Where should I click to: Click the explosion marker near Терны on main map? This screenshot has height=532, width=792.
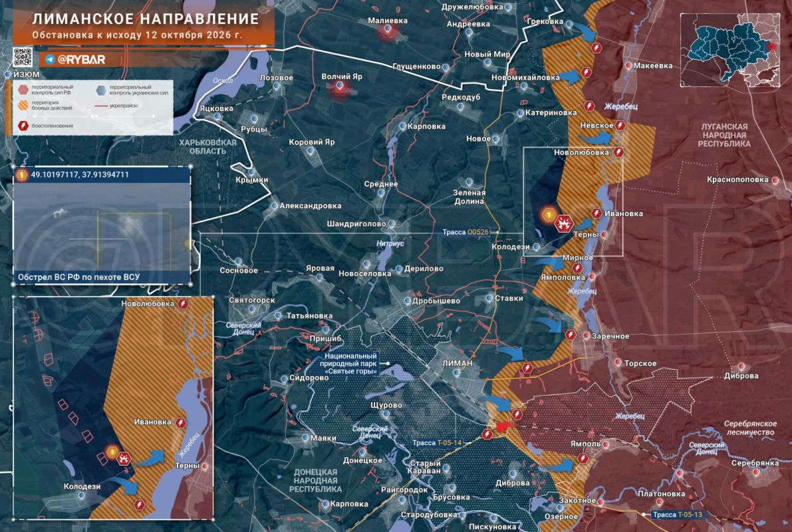[563, 222]
